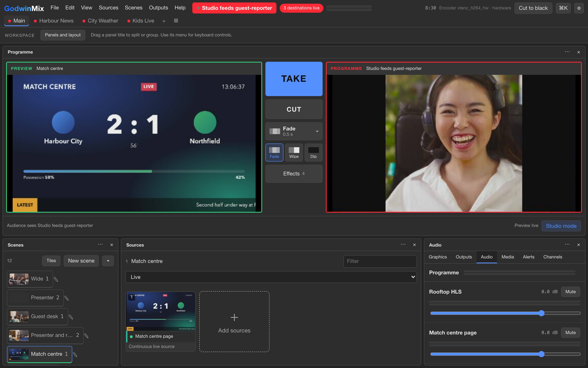Open the Audio panel more options menu
Screen dimensions: 588x368
pyautogui.click(x=567, y=245)
